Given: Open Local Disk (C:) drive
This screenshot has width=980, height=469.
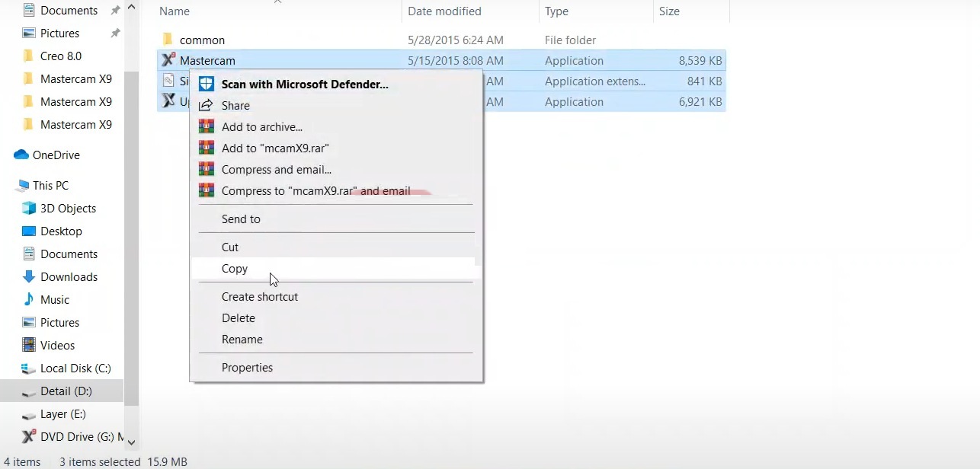Looking at the screenshot, I should (75, 368).
